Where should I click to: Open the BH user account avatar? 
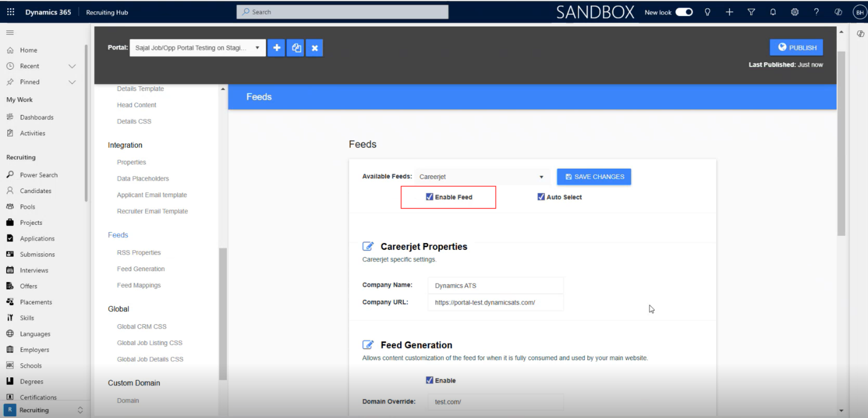pyautogui.click(x=859, y=12)
